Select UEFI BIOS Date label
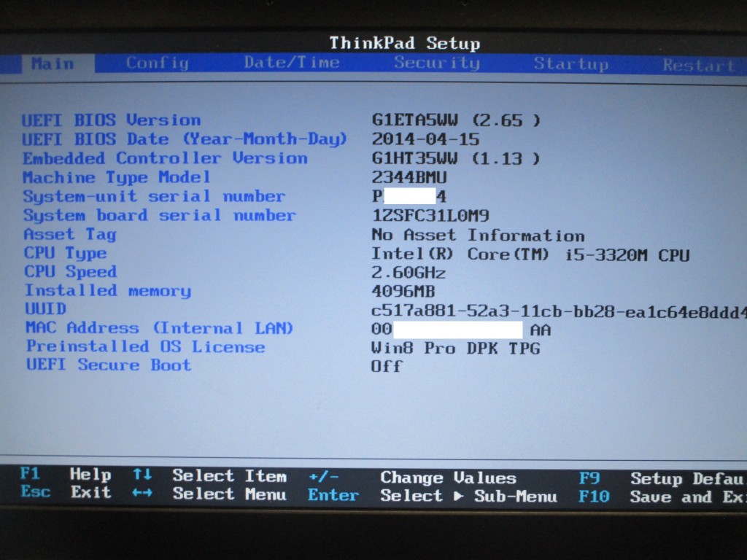 (185, 139)
